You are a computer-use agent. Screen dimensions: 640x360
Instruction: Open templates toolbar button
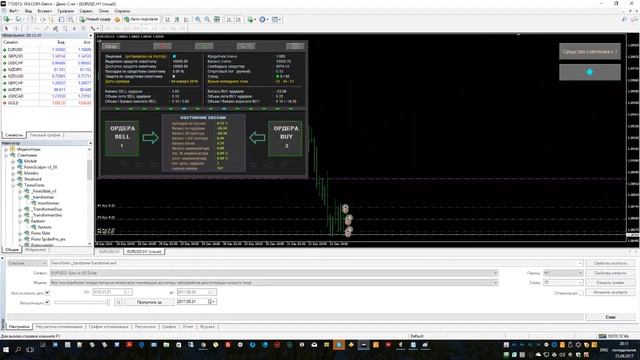[x=276, y=19]
